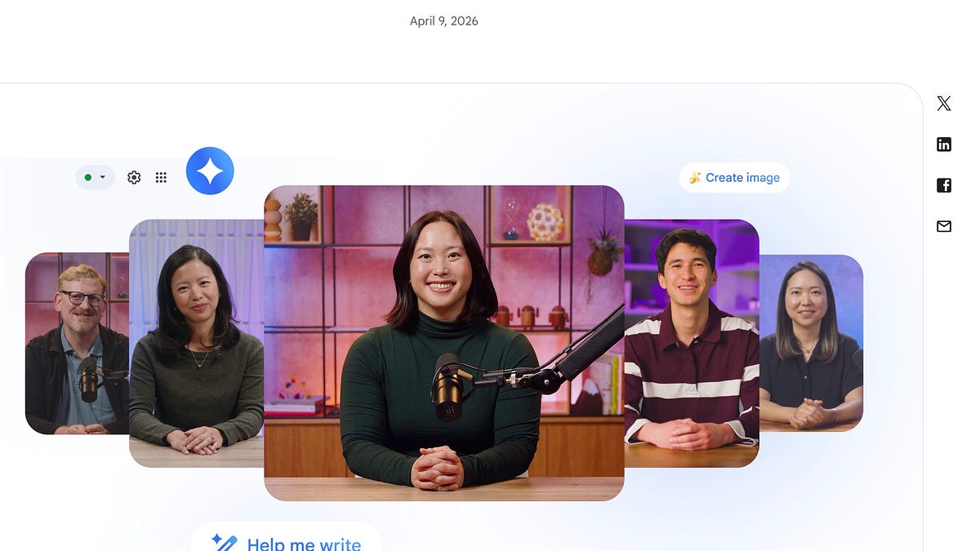Click the banana icon in Create image
This screenshot has width=980, height=551.
pos(695,177)
